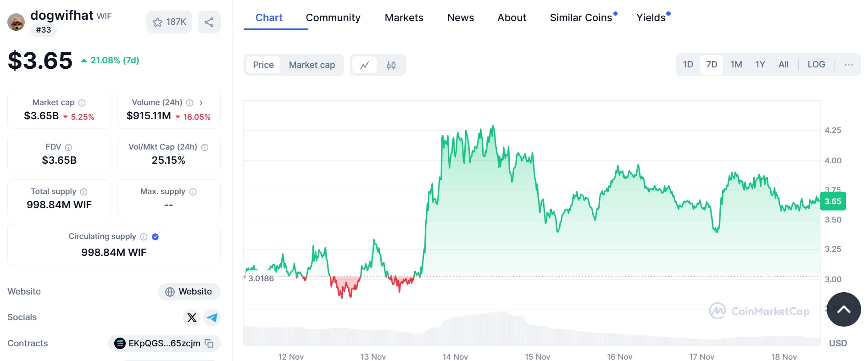Toggle LOG scale on chart
The image size is (868, 361).
coord(816,65)
